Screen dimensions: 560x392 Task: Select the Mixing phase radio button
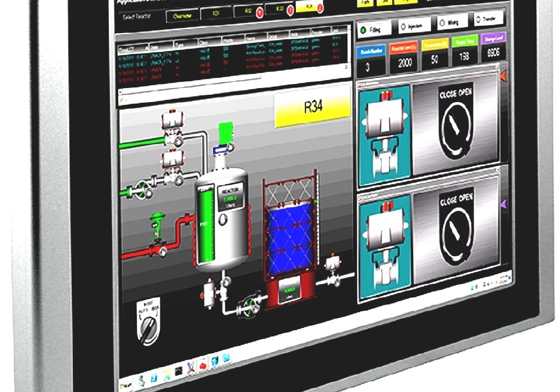point(444,22)
